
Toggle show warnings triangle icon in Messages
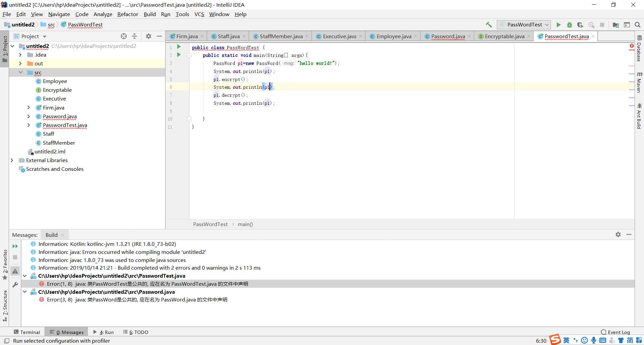[15, 271]
